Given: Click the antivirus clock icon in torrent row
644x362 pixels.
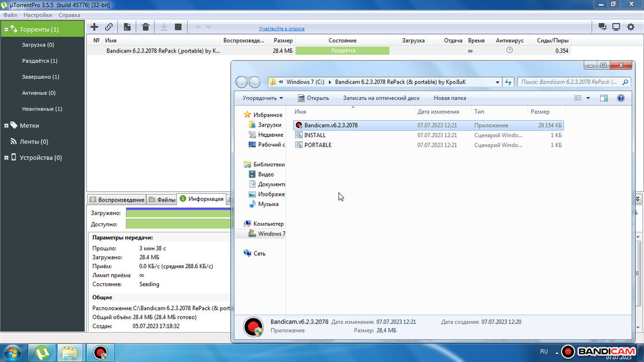Looking at the screenshot, I should click(509, 50).
